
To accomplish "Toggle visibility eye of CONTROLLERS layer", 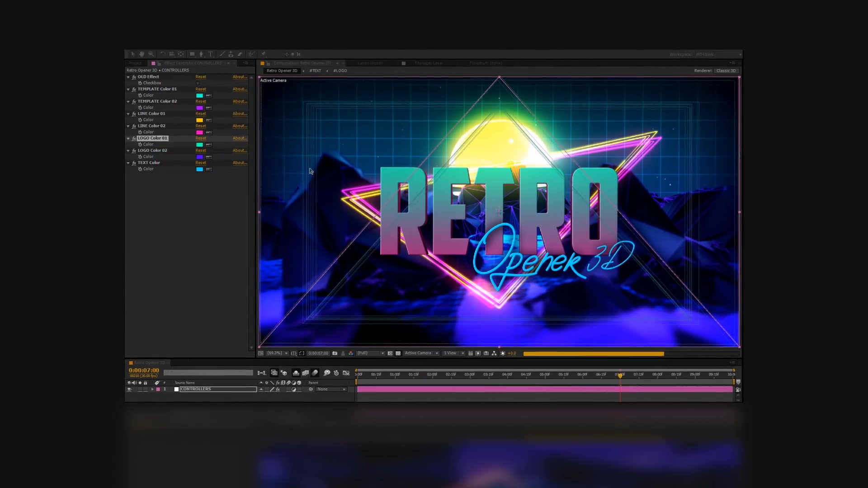I will pos(129,389).
